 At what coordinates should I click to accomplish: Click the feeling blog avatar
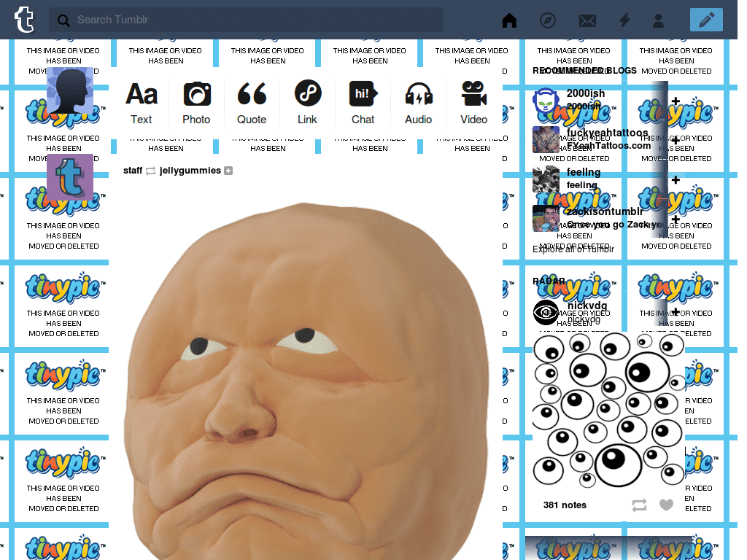pyautogui.click(x=546, y=179)
